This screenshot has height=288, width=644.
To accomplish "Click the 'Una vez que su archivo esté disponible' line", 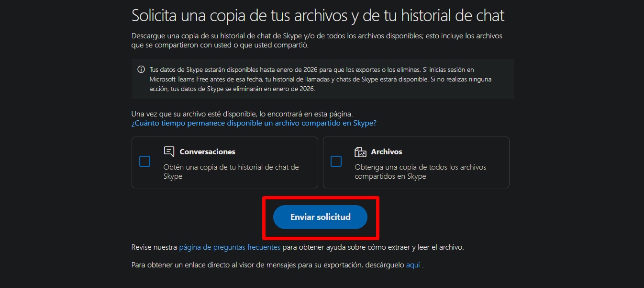I will 242,114.
